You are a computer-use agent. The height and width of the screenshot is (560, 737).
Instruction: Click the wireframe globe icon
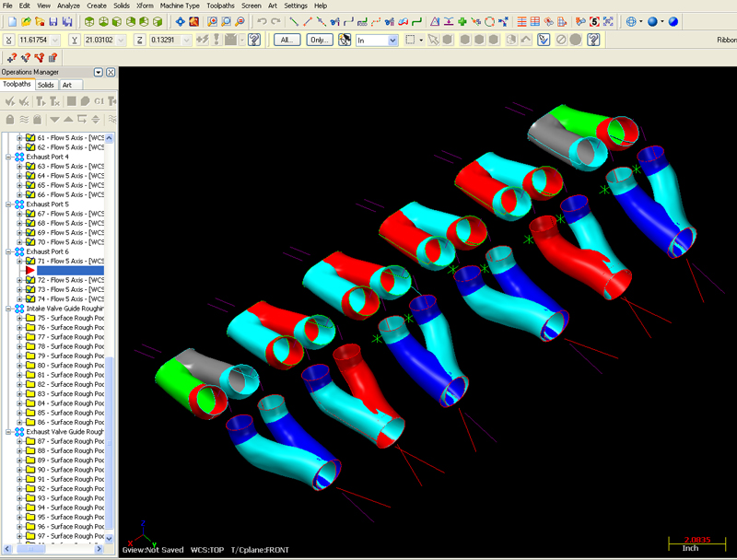coord(632,21)
